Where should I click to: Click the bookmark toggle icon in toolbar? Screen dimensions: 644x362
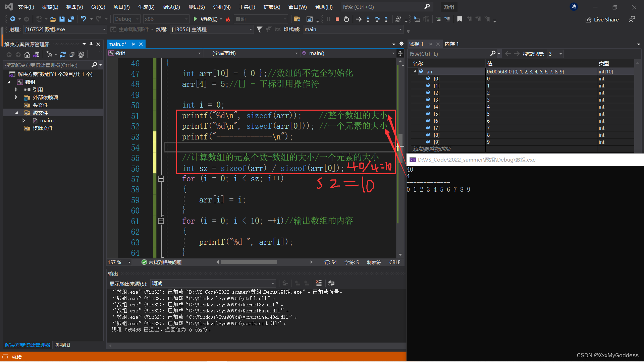460,19
